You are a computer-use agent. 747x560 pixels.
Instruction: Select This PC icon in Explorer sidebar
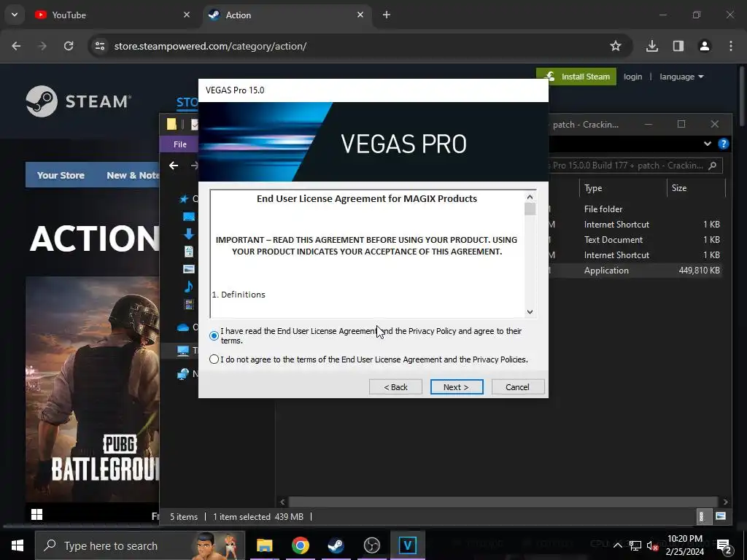click(183, 351)
